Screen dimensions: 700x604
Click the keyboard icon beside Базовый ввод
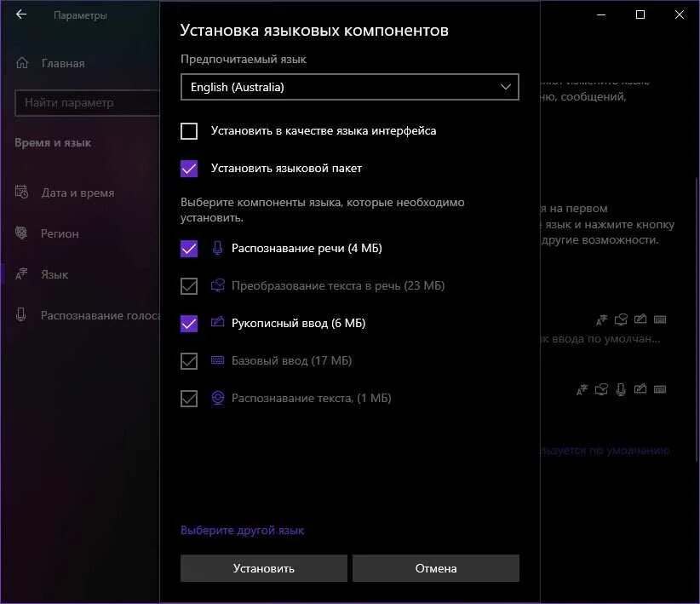(217, 360)
